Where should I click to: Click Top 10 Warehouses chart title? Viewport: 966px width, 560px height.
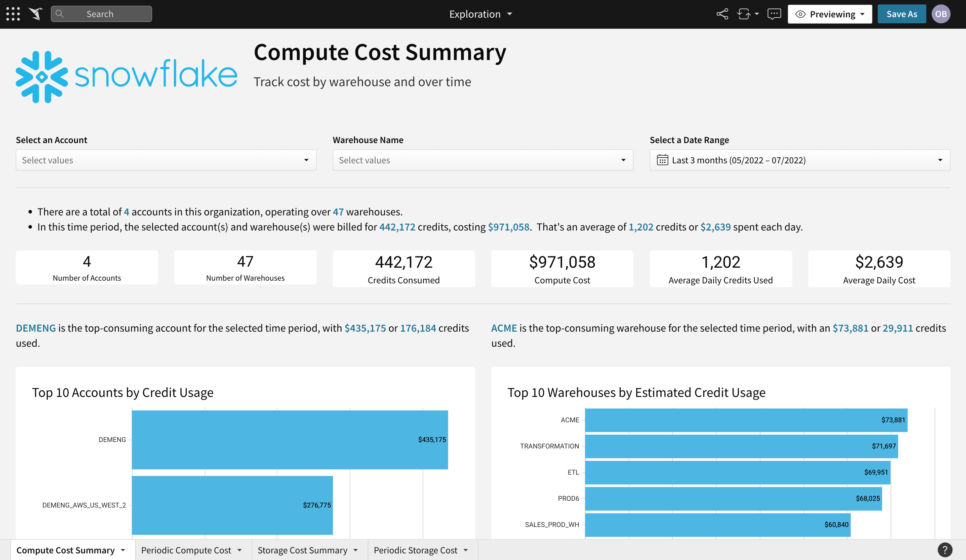click(x=636, y=393)
